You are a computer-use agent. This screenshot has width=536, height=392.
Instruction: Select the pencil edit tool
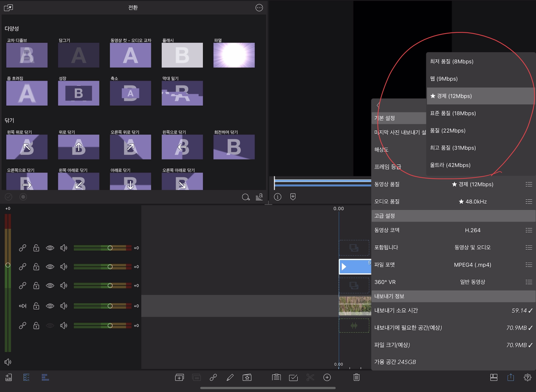230,377
